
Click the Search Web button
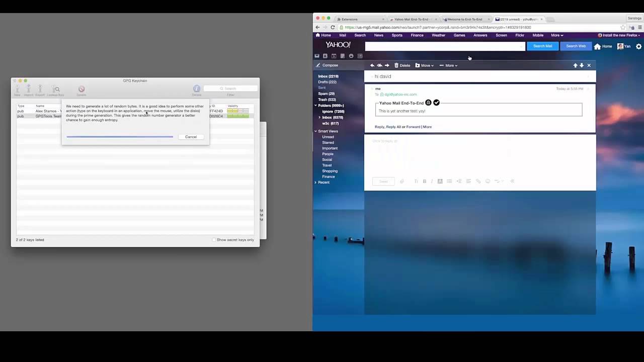[576, 46]
